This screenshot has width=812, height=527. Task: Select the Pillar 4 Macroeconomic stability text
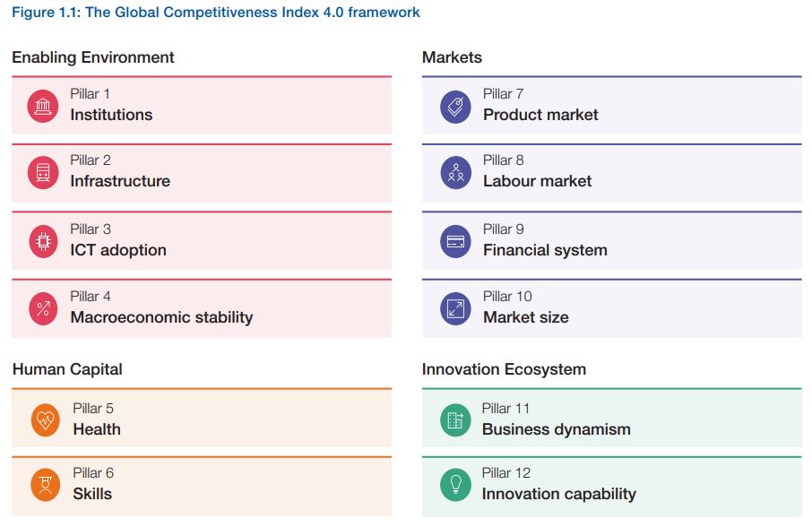pos(161,307)
